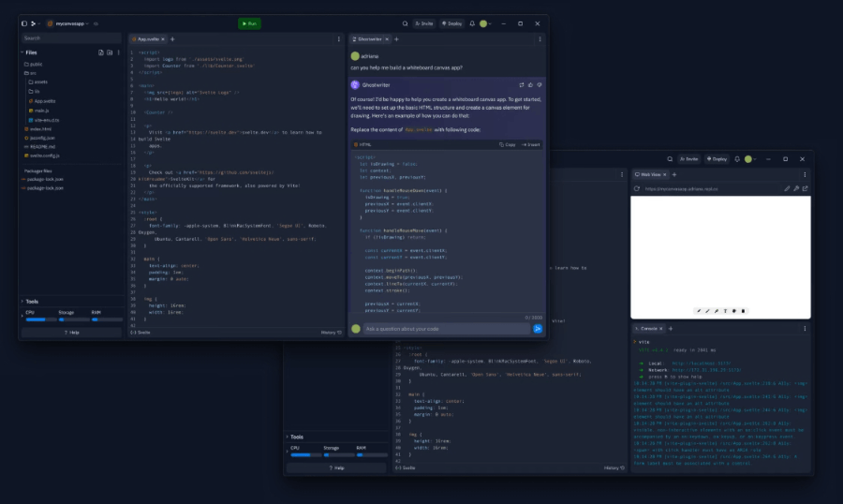Viewport: 843px width, 504px height.
Task: Expand the public folder
Action: 34,64
